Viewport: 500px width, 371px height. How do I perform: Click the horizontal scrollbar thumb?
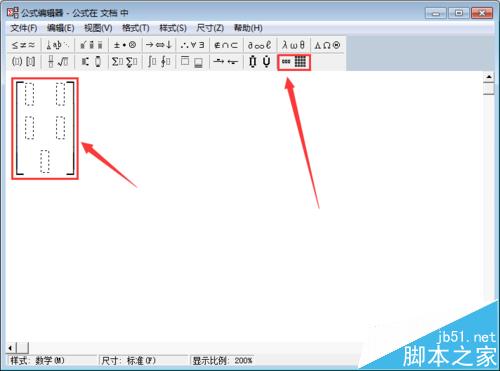(23, 348)
